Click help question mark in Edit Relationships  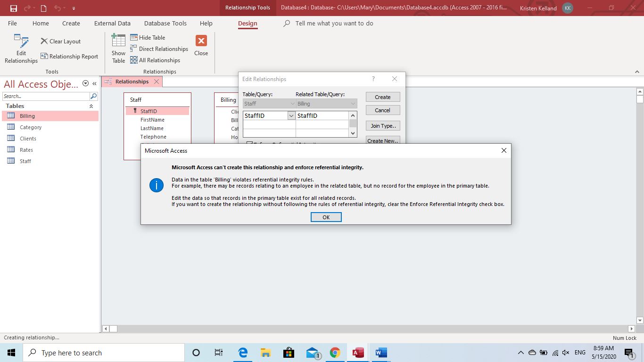[373, 79]
